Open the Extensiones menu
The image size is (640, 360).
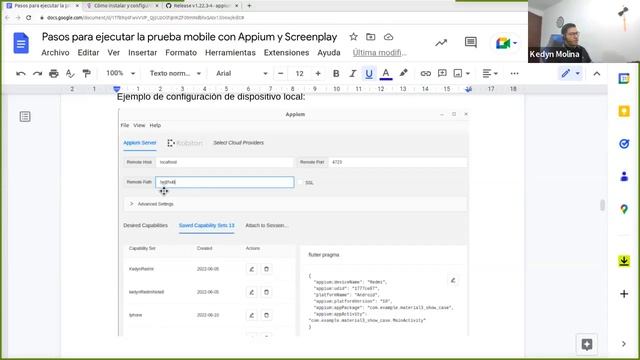pos(286,53)
